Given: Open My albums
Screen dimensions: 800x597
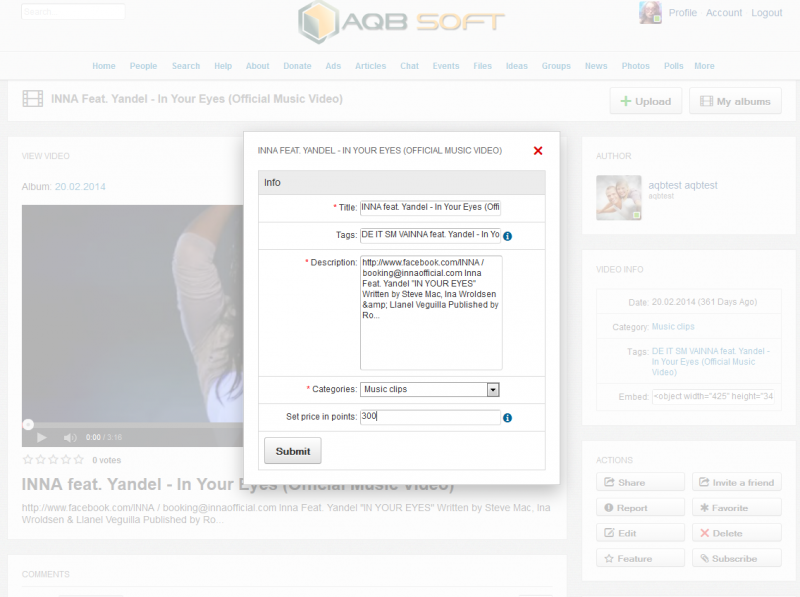Looking at the screenshot, I should coord(735,101).
